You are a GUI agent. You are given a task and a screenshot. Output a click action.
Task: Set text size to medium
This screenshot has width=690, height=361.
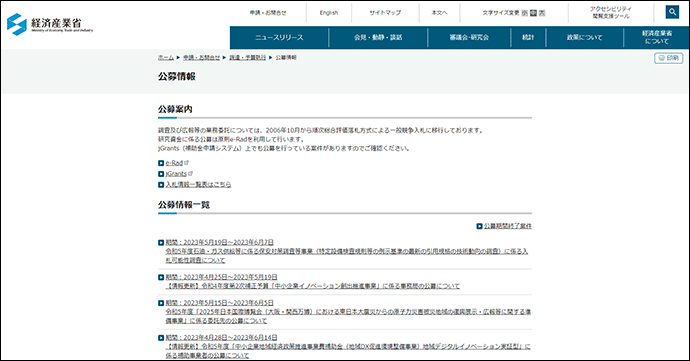pos(533,13)
